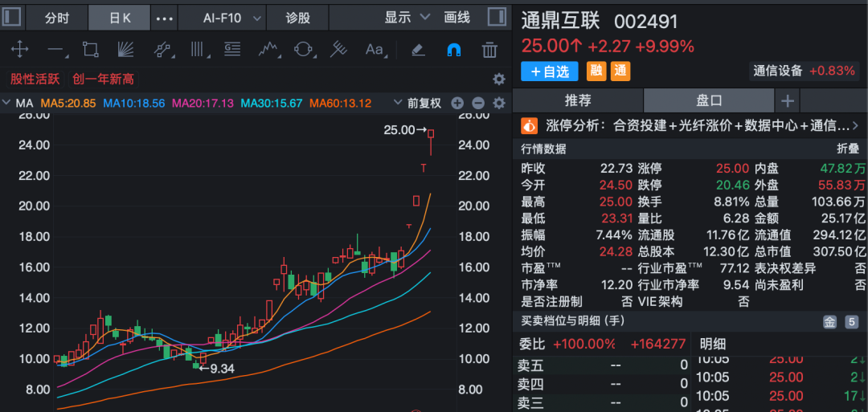Image resolution: width=868 pixels, height=412 pixels.
Task: Collapse 行情数据 via 折叠
Action: (x=850, y=149)
